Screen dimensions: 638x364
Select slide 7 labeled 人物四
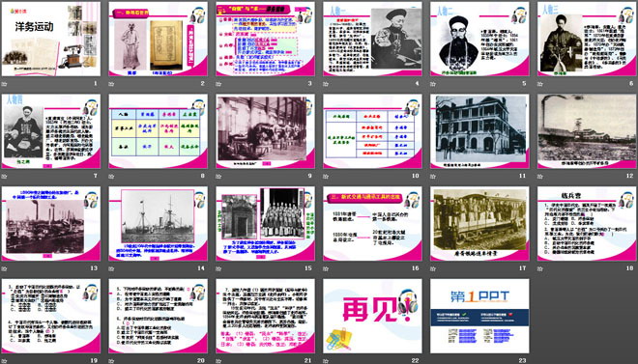click(x=51, y=131)
